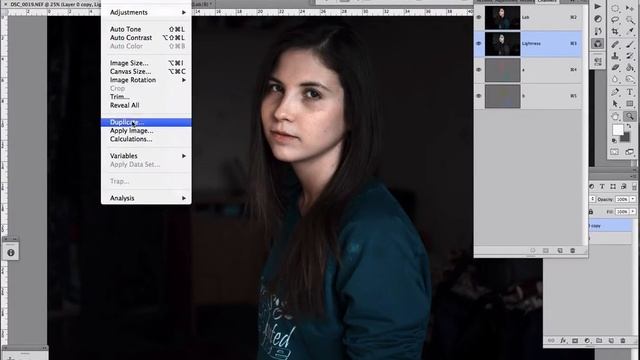The width and height of the screenshot is (640, 360).
Task: Create new group folder icon
Action: (x=599, y=340)
